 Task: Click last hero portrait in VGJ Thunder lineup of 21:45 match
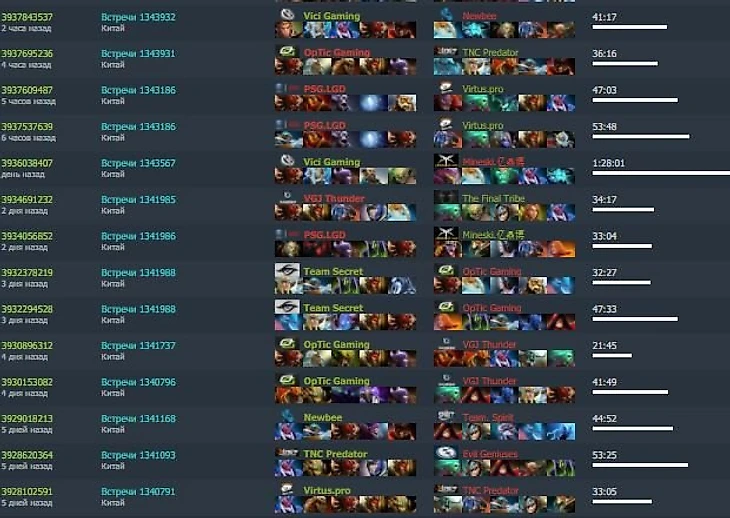[x=561, y=358]
